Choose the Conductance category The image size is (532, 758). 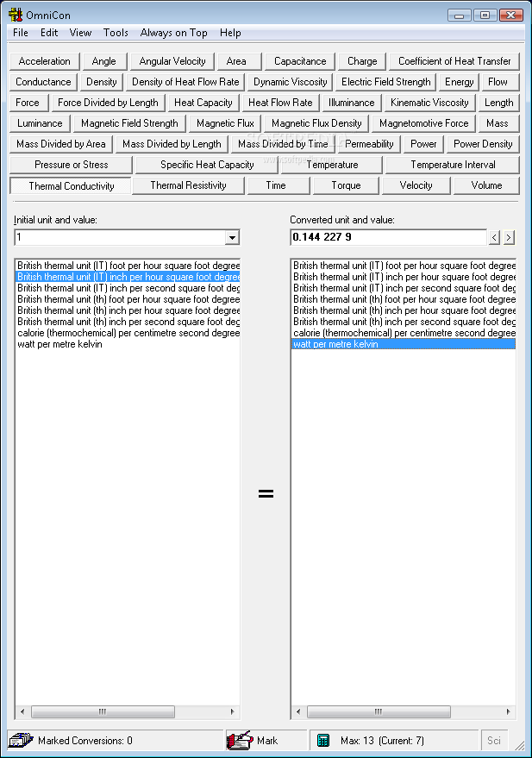[43, 82]
